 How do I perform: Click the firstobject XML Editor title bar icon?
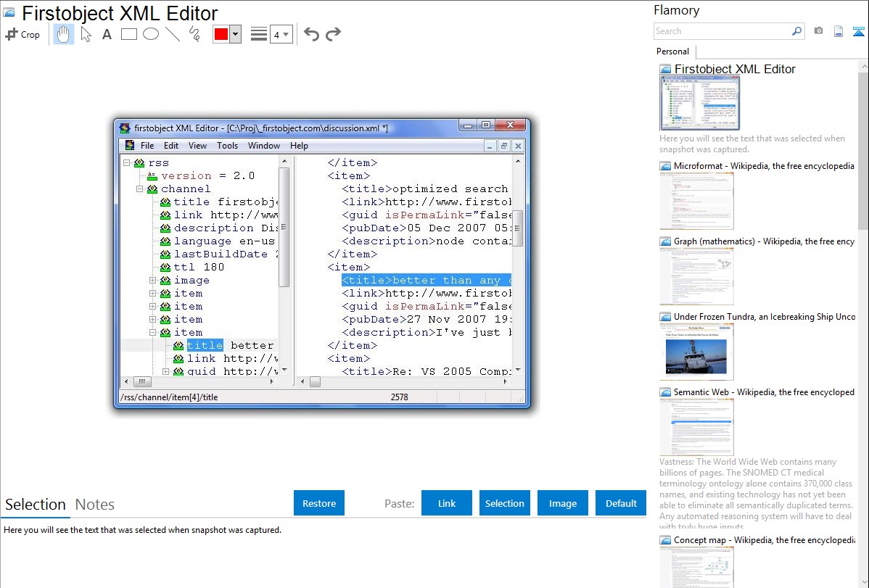[x=125, y=128]
